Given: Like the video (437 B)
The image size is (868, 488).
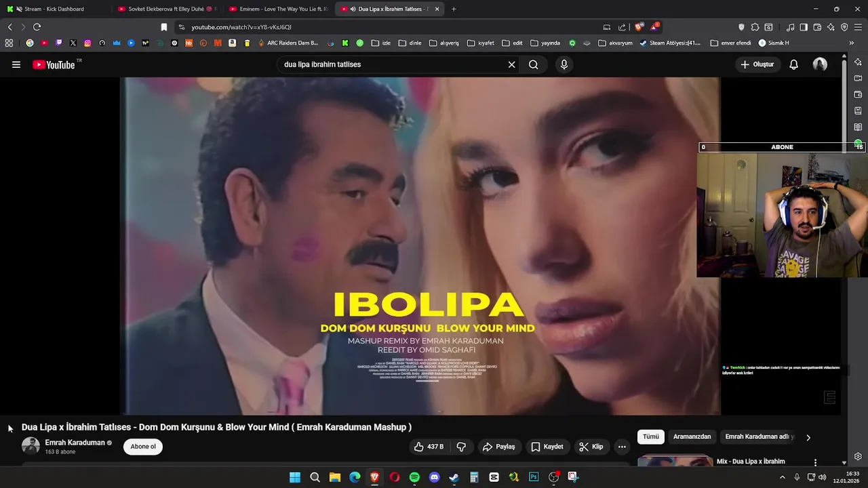Looking at the screenshot, I should [x=429, y=447].
